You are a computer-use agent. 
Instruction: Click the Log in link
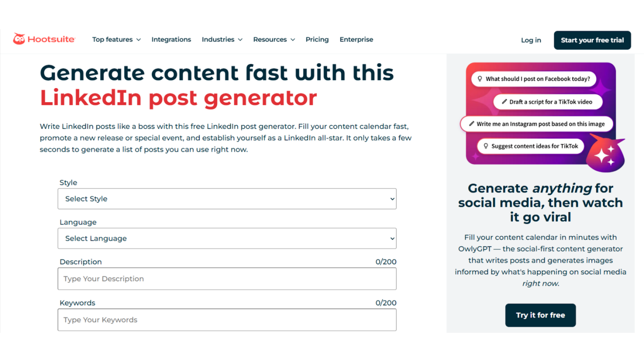531,40
